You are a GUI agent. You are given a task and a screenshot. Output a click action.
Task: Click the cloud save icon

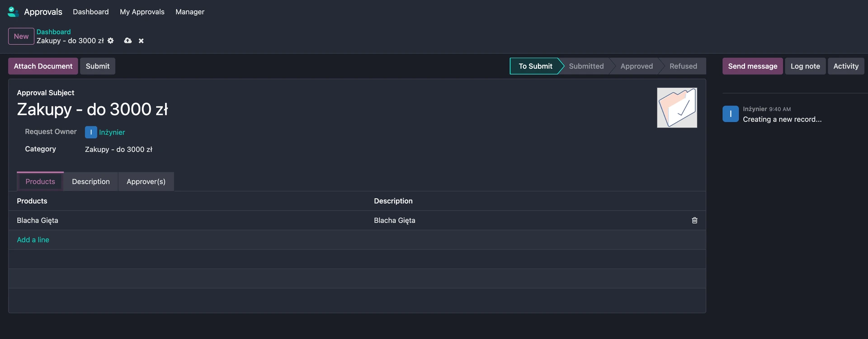pyautogui.click(x=128, y=41)
